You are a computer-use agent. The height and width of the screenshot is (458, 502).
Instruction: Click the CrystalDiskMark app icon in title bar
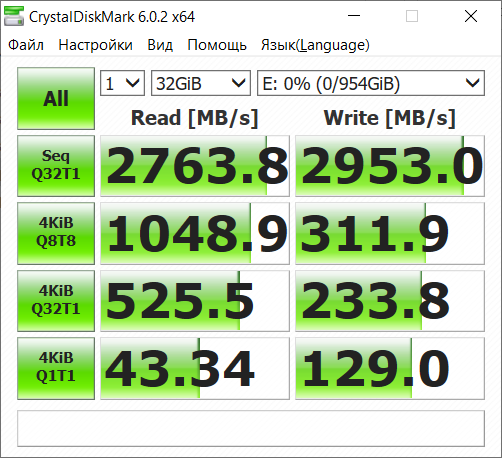point(14,16)
